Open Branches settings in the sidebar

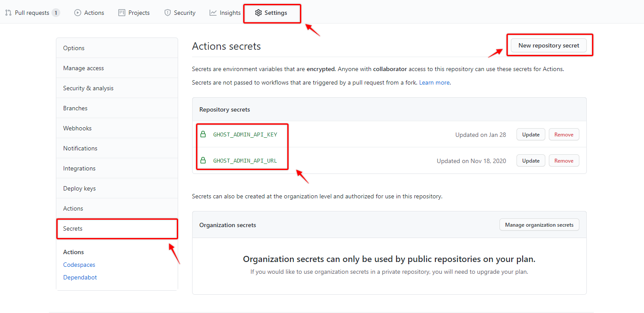(117, 108)
